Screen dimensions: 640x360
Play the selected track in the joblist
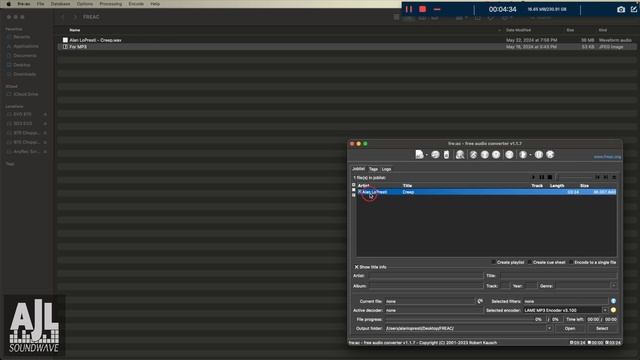tap(533, 177)
